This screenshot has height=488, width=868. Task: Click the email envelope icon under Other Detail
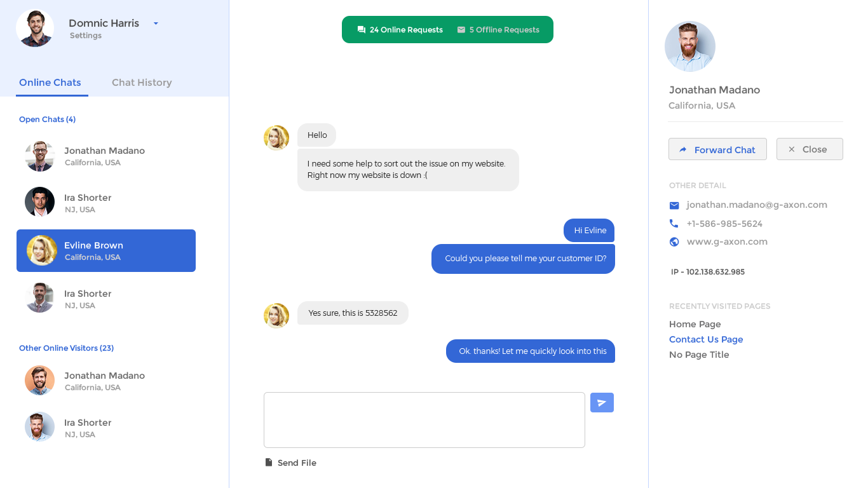point(674,205)
